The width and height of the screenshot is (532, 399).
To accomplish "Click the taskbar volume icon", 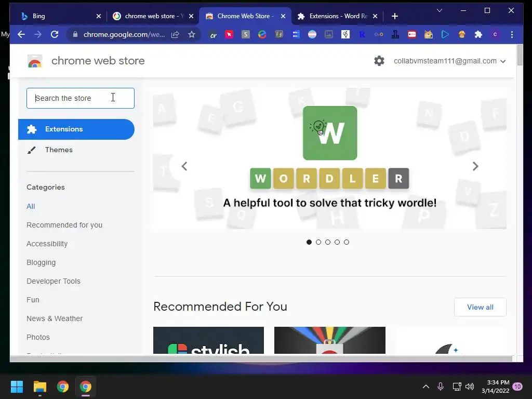I will point(470,387).
